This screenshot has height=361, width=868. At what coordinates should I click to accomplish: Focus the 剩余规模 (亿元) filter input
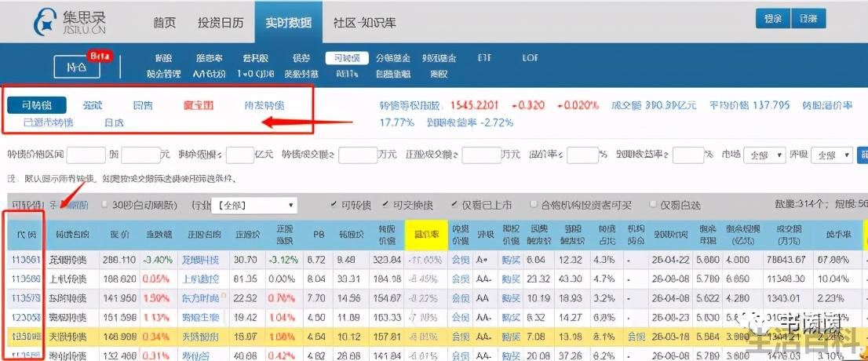click(239, 155)
